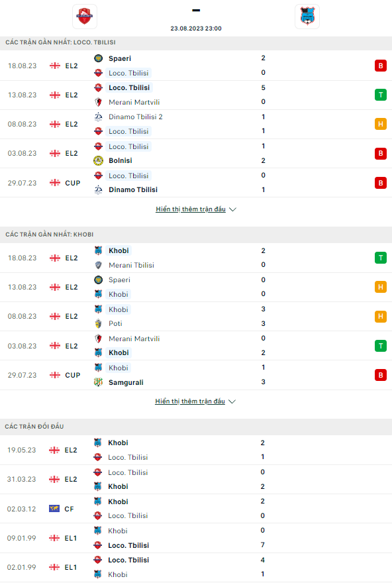392x583 pixels.
Task: Click the yellow H draw badge beside Dinamo Tbilisi 2
Action: pos(381,124)
